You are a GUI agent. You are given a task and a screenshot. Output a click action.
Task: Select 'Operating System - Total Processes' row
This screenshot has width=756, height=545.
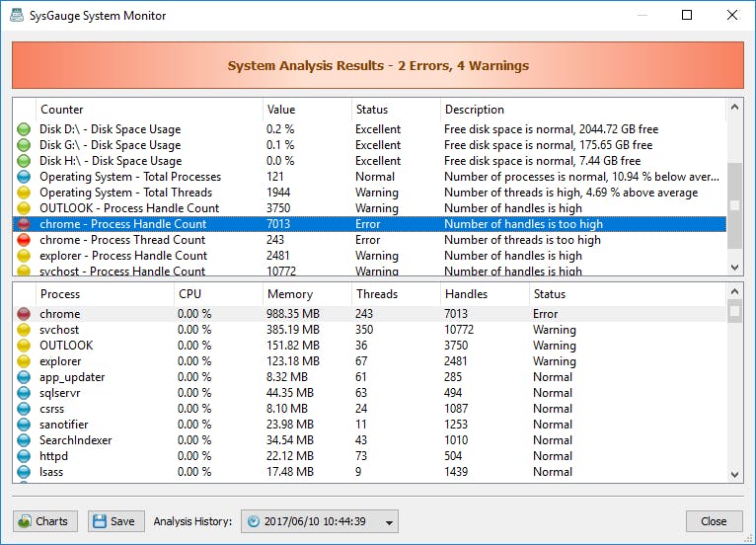point(369,177)
